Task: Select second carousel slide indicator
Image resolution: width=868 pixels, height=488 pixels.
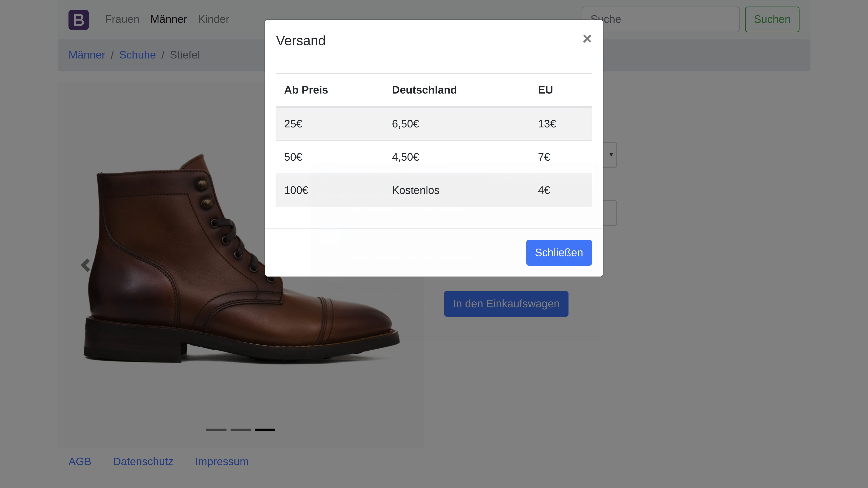Action: point(241,429)
